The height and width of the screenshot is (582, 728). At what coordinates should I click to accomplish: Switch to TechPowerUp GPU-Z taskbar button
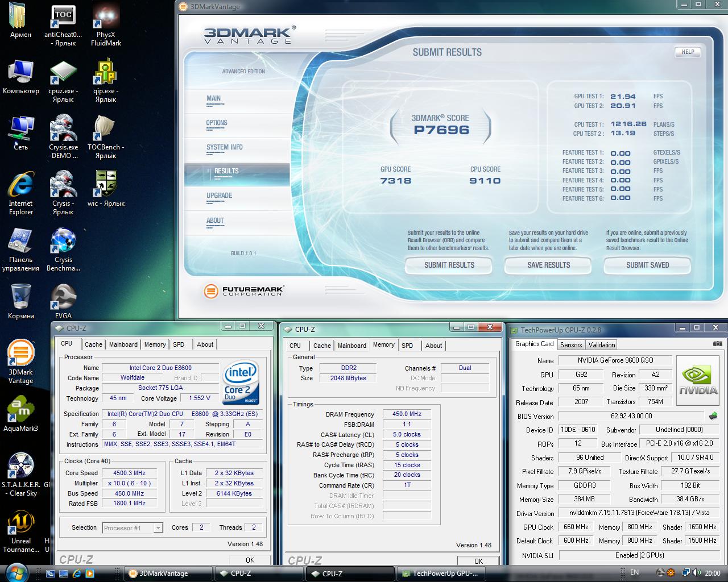pos(441,573)
